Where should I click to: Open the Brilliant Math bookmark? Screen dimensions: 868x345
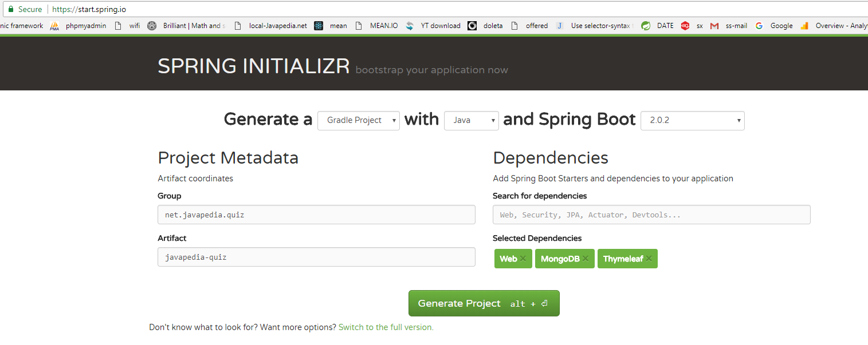pyautogui.click(x=187, y=26)
